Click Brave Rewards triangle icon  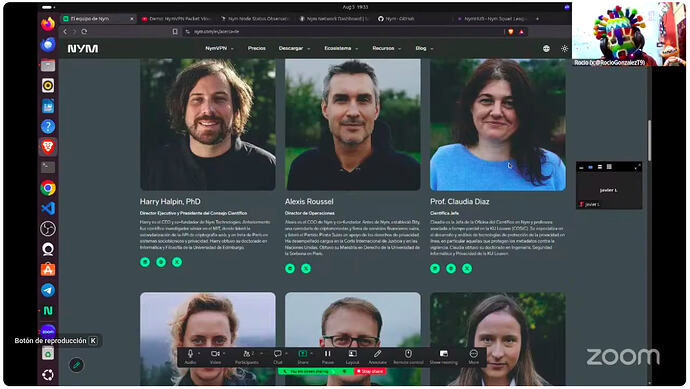pyautogui.click(x=521, y=32)
